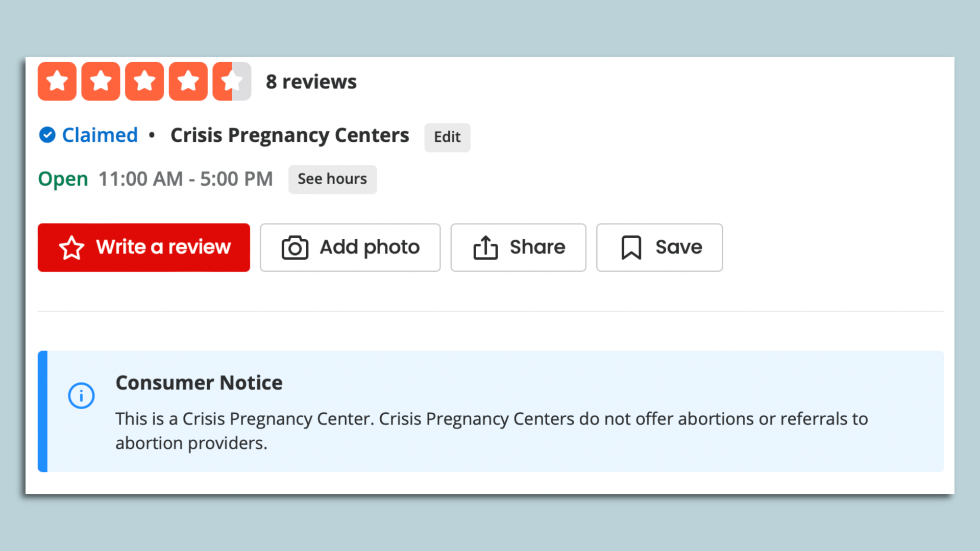
Task: Click the Share button
Action: pyautogui.click(x=518, y=247)
